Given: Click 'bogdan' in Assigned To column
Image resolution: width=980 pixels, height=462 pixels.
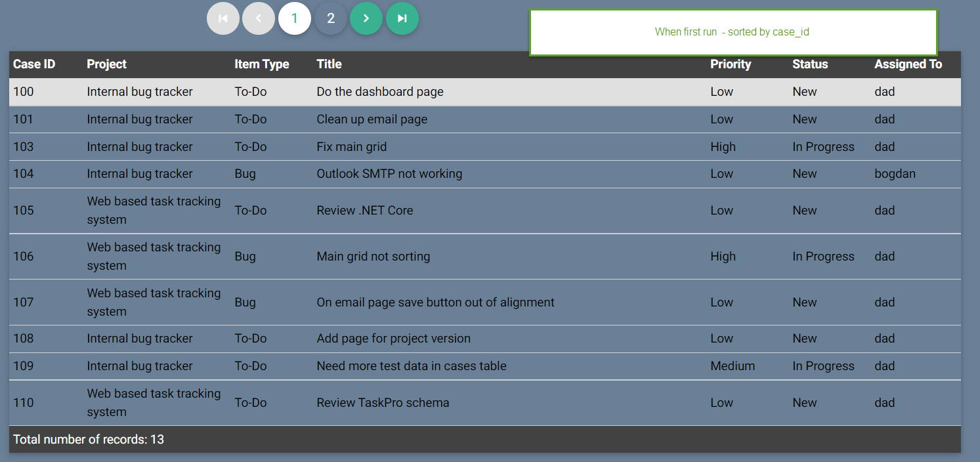Looking at the screenshot, I should (895, 174).
